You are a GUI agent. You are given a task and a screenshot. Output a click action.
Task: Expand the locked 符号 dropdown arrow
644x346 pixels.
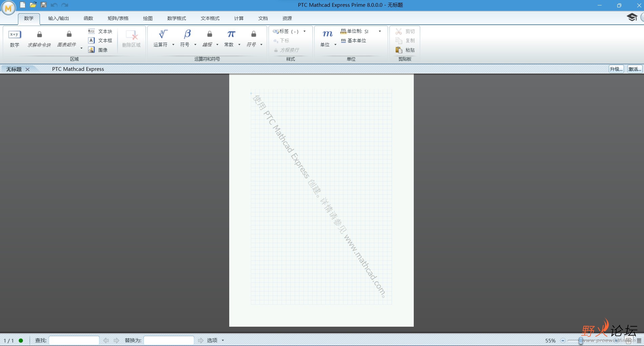[261, 44]
